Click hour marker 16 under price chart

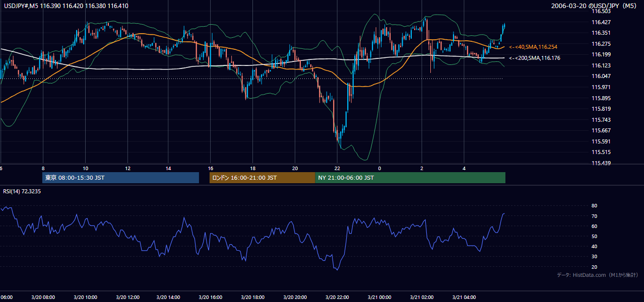point(211,168)
